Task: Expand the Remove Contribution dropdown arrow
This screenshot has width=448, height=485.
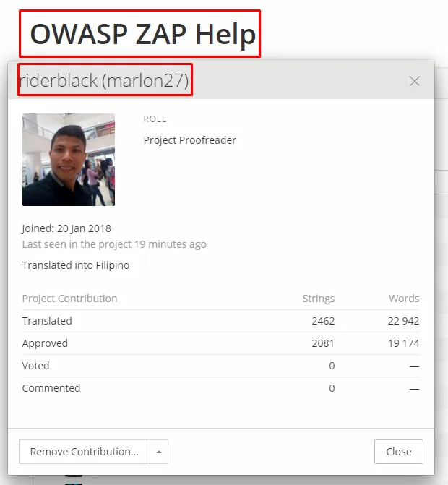Action: (159, 452)
